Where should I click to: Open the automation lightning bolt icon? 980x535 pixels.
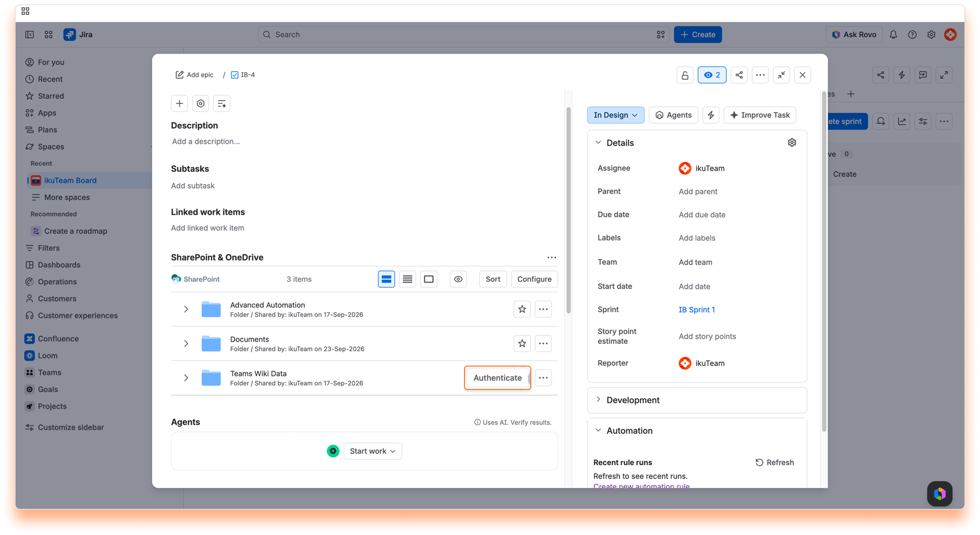click(710, 115)
